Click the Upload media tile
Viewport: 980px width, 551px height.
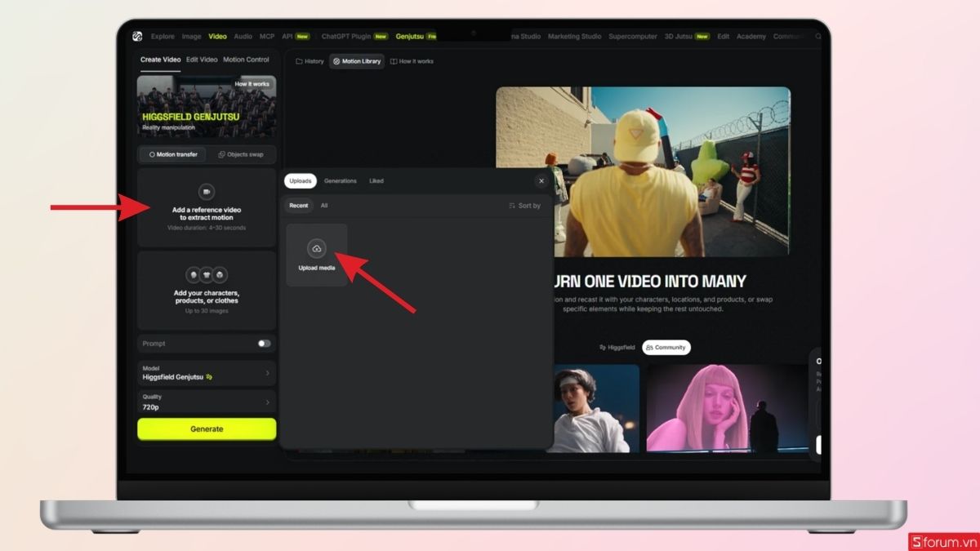click(x=317, y=255)
